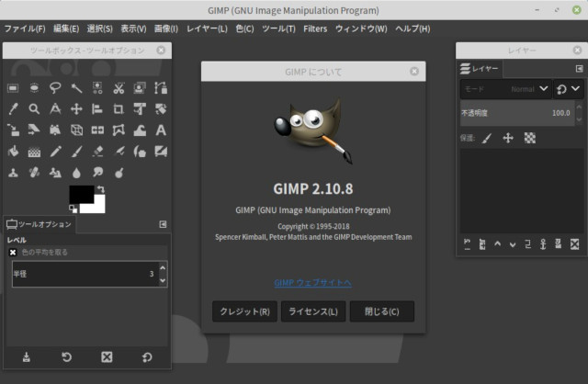The height and width of the screenshot is (384, 588).
Task: Select the Airbrush tool
Action: tap(119, 152)
